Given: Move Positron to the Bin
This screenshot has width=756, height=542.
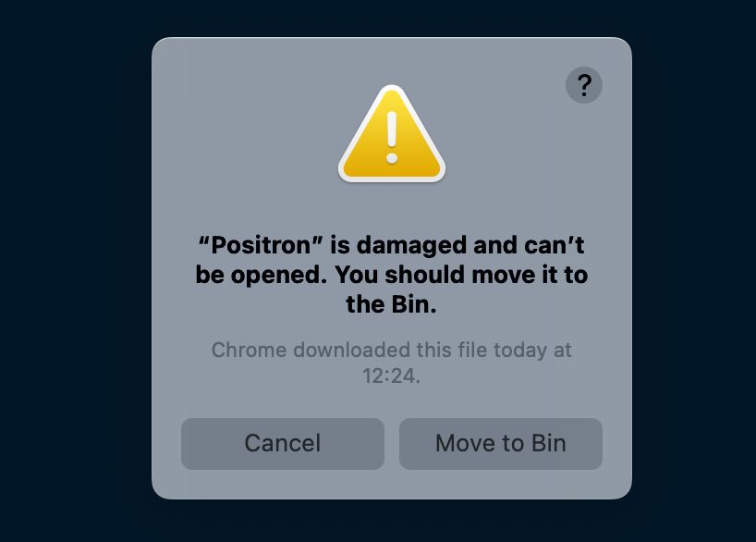Looking at the screenshot, I should [501, 444].
